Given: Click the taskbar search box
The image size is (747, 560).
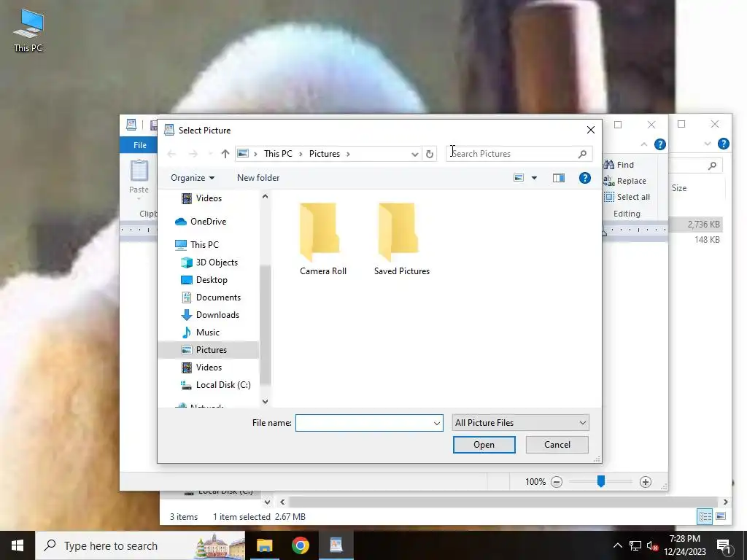Looking at the screenshot, I should [x=140, y=545].
